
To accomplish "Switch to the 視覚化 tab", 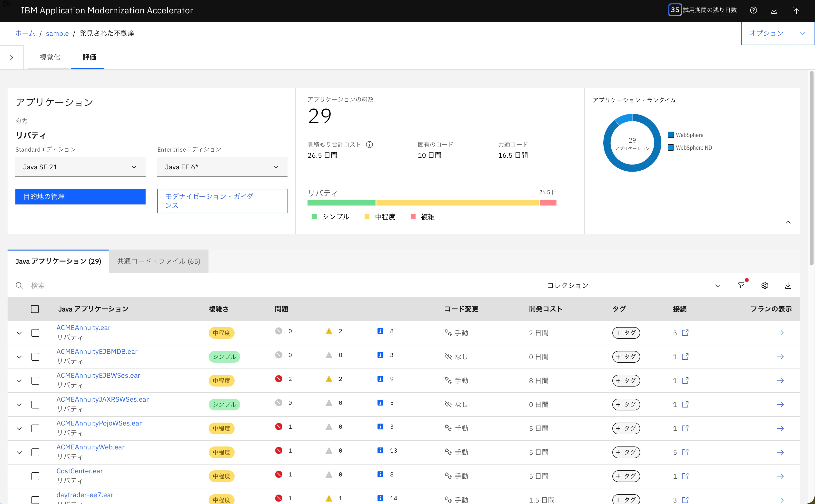I will pos(50,57).
